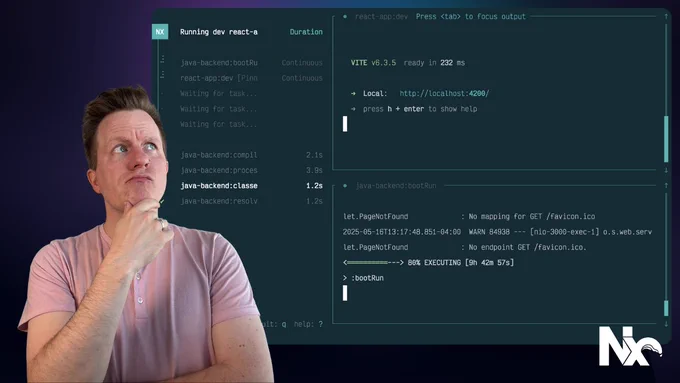Click the down arrow below java-backend:bootRun pane scrollbar
680x383 pixels.
666,324
